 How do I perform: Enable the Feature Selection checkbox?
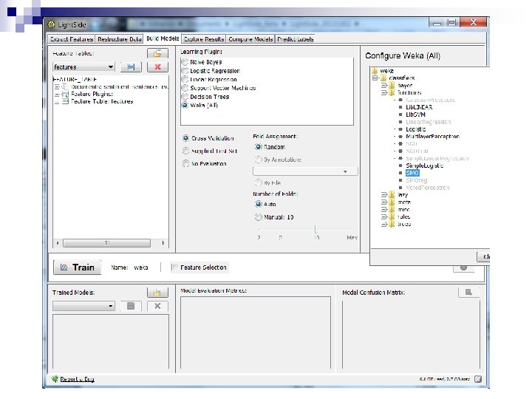tap(175, 267)
